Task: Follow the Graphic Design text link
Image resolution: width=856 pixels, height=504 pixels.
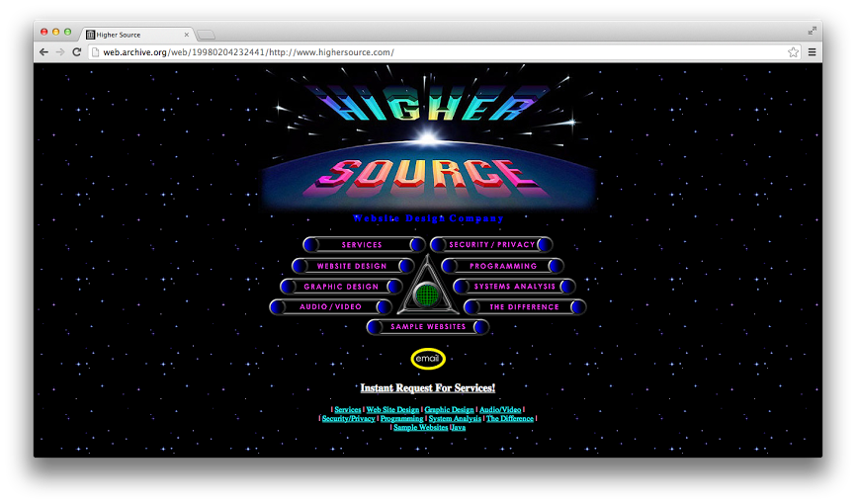Action: (x=450, y=409)
